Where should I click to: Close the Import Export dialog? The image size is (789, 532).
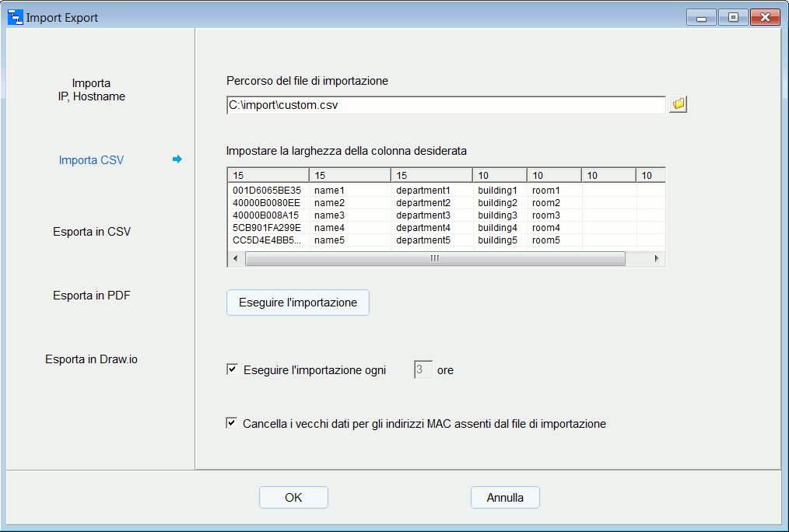(765, 17)
